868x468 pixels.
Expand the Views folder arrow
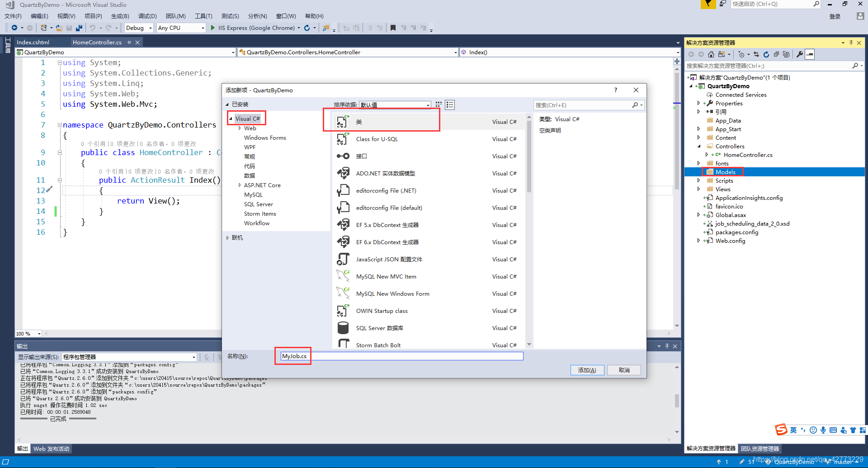[699, 189]
